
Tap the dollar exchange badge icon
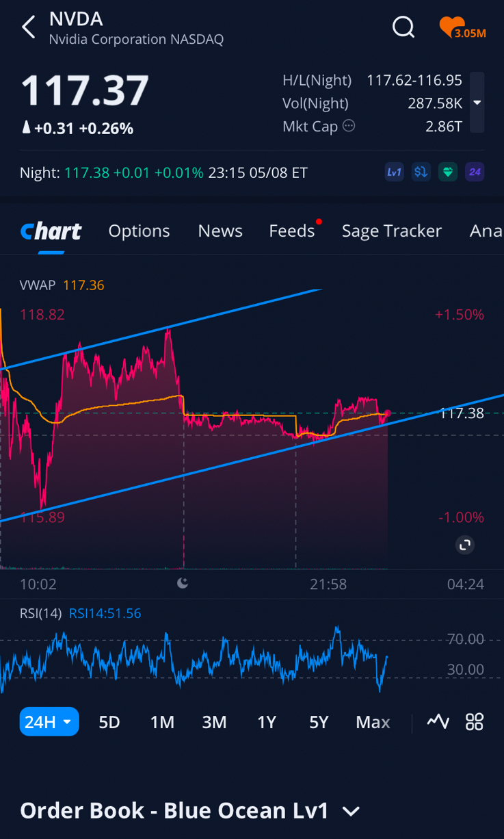tap(421, 172)
